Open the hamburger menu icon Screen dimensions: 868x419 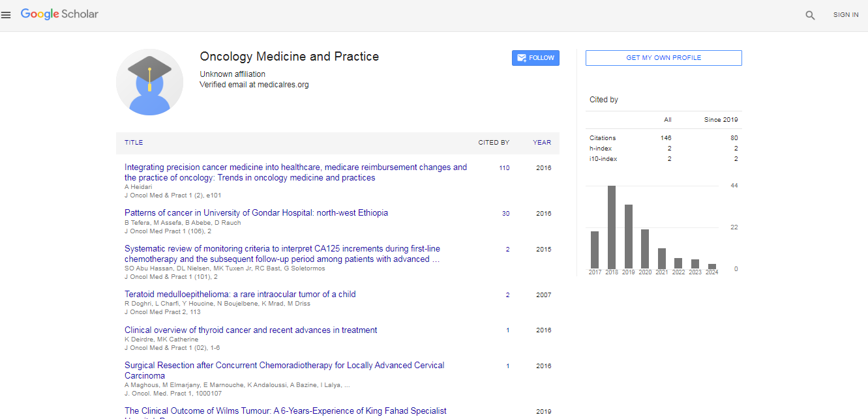click(7, 15)
